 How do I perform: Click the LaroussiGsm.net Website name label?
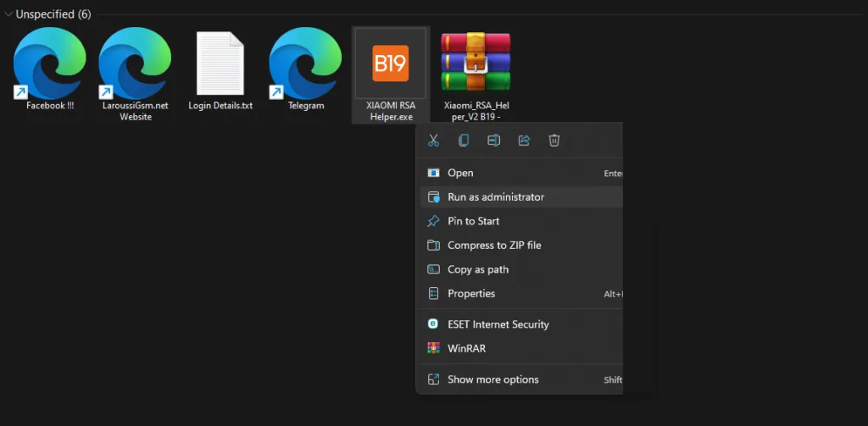[136, 111]
